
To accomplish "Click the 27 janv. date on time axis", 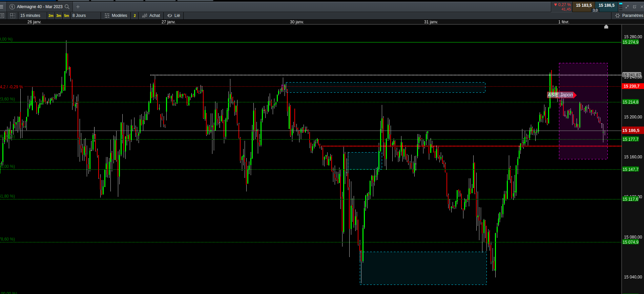I will pyautogui.click(x=168, y=22).
